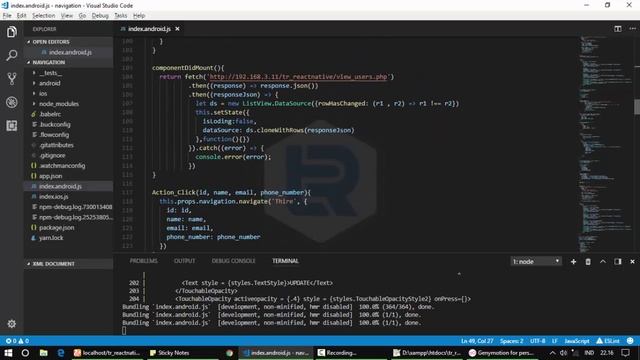The height and width of the screenshot is (360, 640).
Task: Click the UTF-8 encoding status item
Action: click(x=537, y=340)
